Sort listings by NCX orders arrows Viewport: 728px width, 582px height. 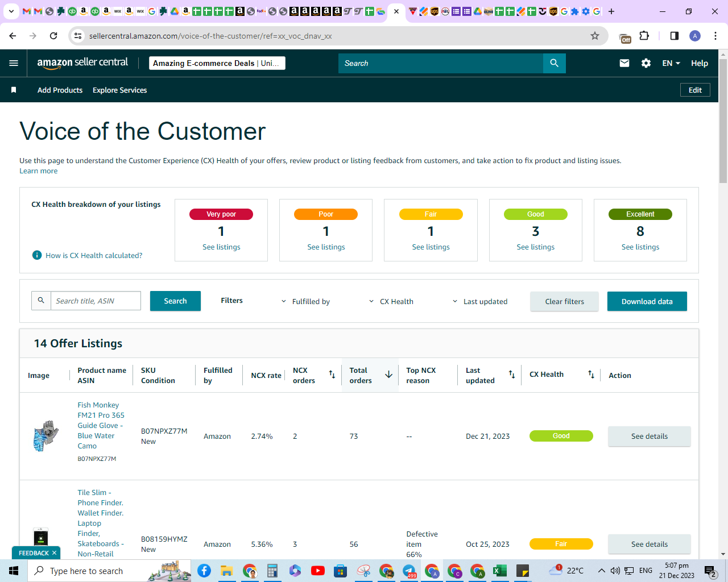click(332, 375)
